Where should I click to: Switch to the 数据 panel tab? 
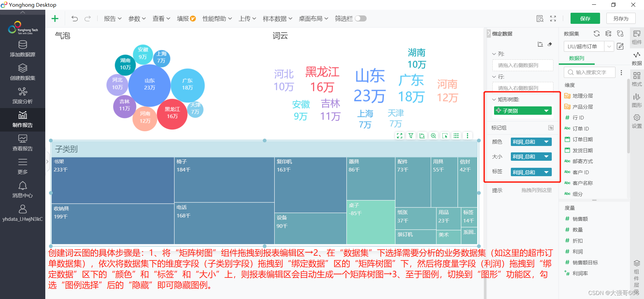(637, 58)
